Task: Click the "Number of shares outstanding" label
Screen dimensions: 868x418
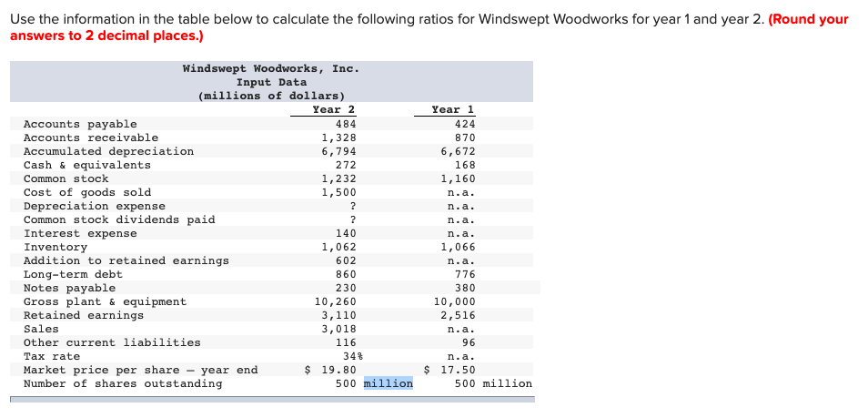Action: pos(123,383)
